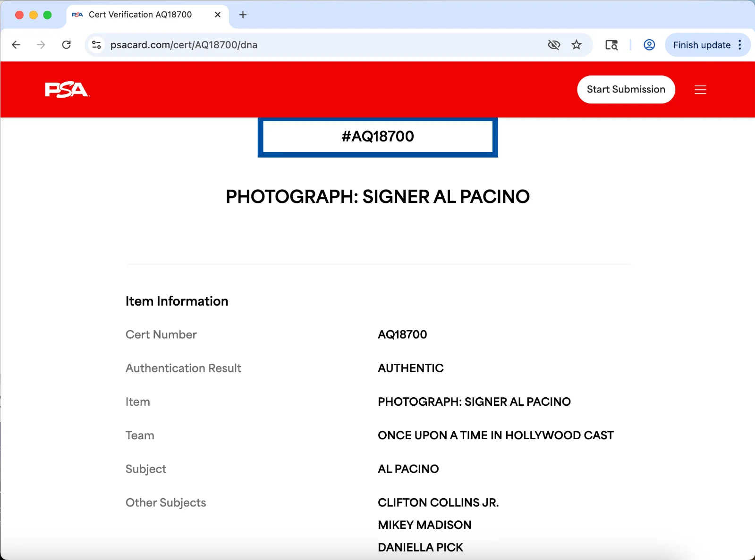Click the PHOTOGRAPH: SIGNER AL PACINO heading

pos(378,197)
